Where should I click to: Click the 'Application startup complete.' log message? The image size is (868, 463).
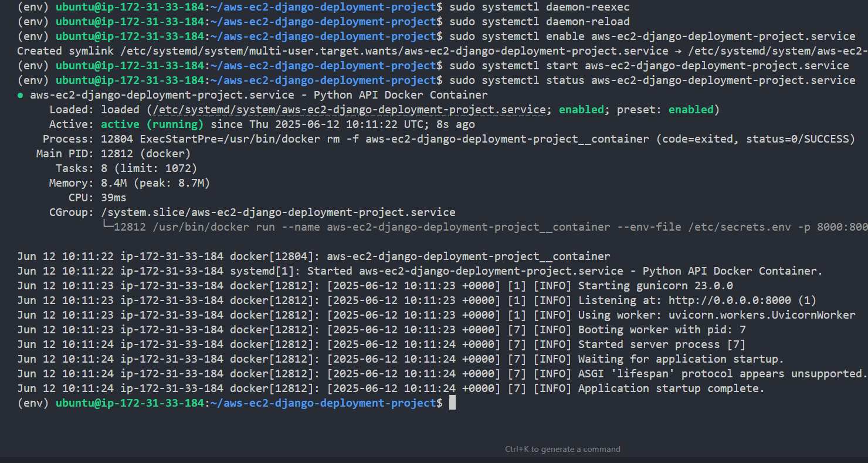click(671, 388)
